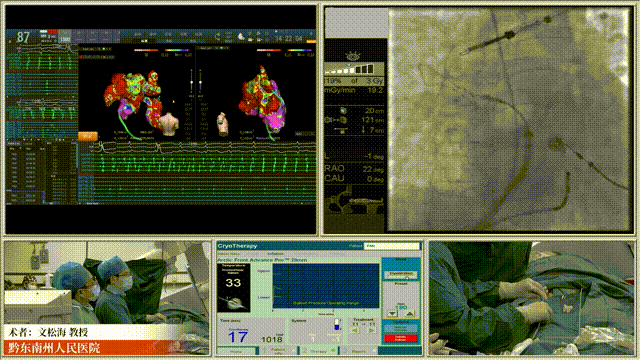Click the voltage color scale bar on left map
The image size is (640, 360).
click(146, 50)
